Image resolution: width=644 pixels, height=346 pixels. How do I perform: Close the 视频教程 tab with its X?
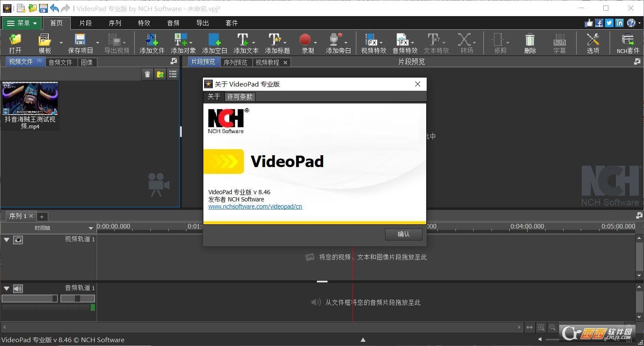pos(285,62)
